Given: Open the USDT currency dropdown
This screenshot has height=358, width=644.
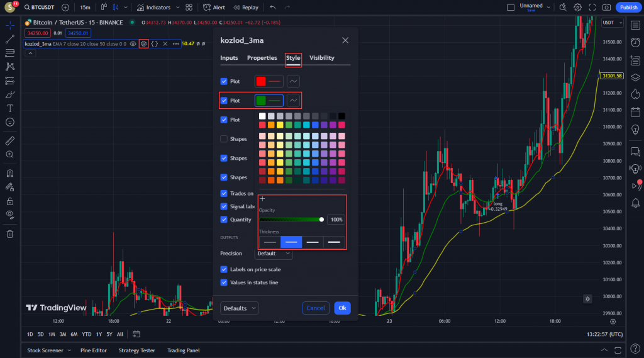Looking at the screenshot, I should click(x=613, y=23).
